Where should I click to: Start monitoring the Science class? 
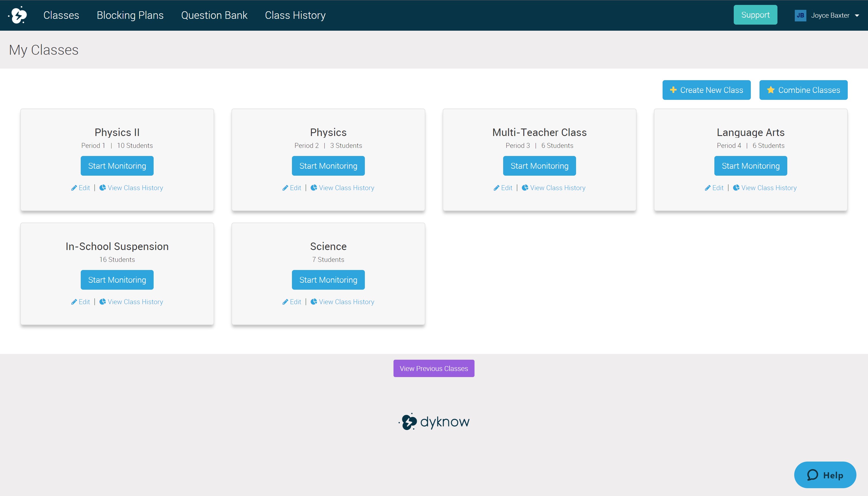pyautogui.click(x=328, y=280)
